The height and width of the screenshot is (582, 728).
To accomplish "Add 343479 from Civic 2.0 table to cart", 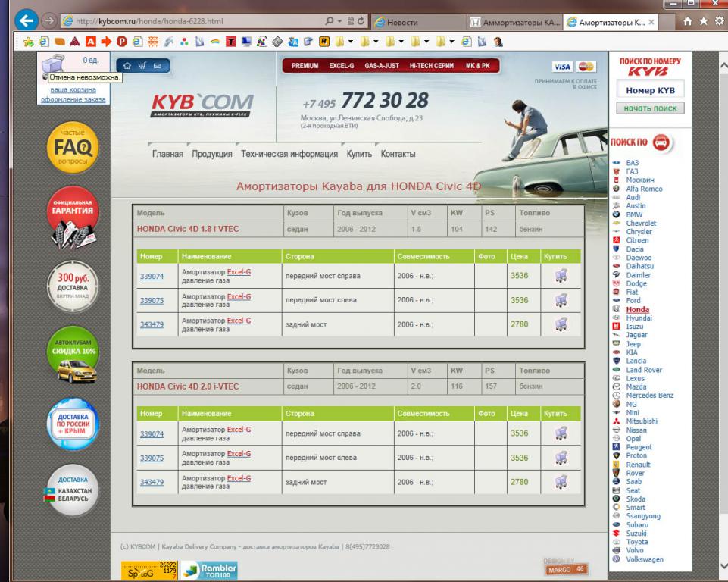I will [x=561, y=482].
